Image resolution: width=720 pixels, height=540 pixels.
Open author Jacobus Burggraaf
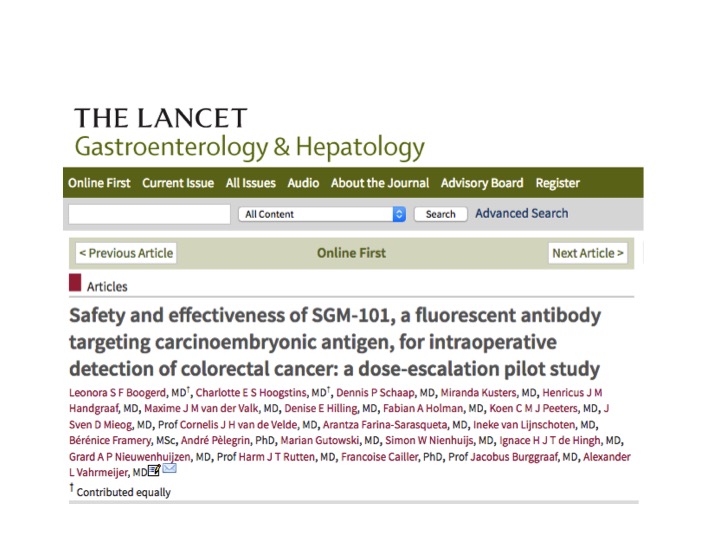514,457
